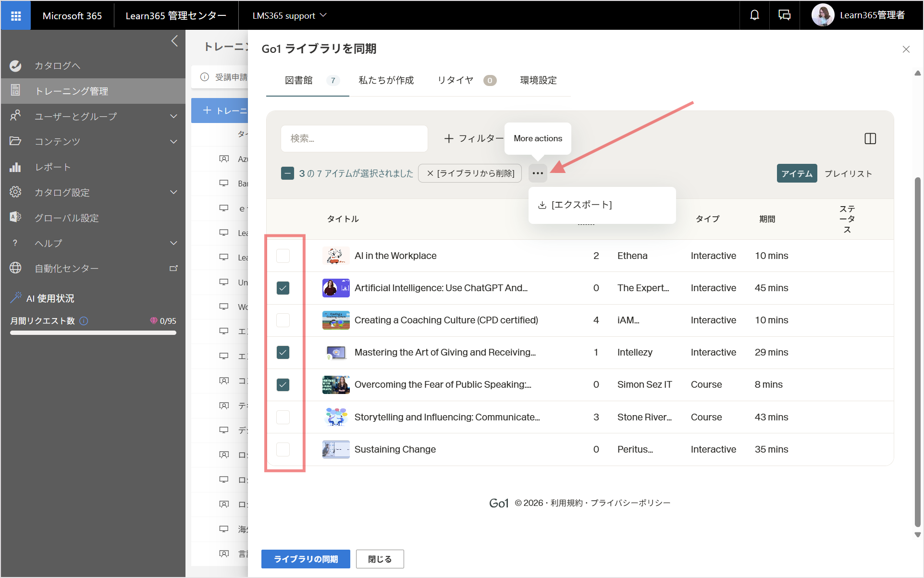Click the Mastering the Art thumbnail

point(336,353)
